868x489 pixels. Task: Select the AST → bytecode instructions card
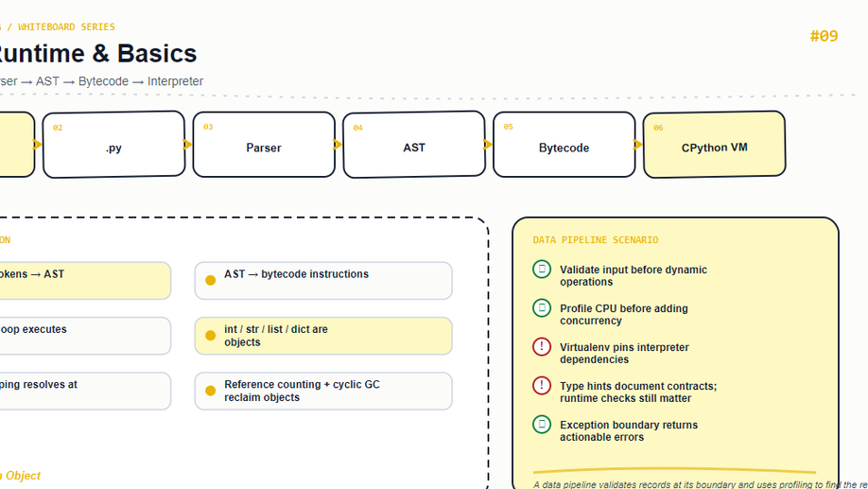323,281
